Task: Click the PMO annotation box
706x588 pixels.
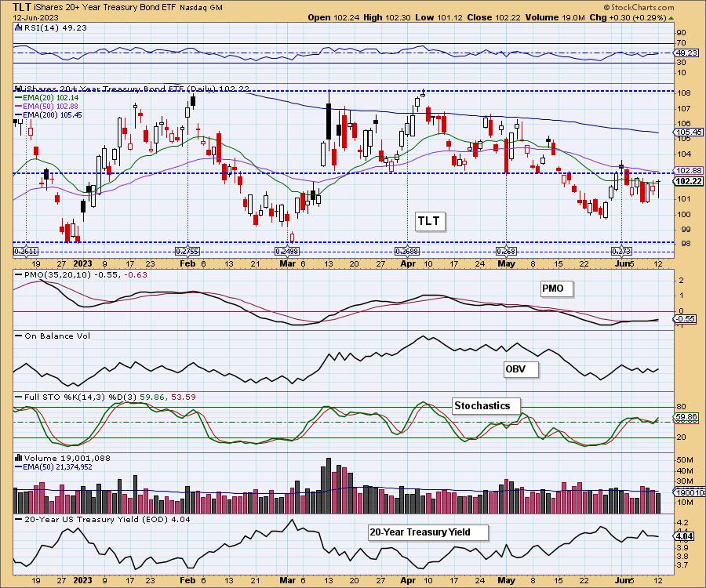Action: [557, 289]
